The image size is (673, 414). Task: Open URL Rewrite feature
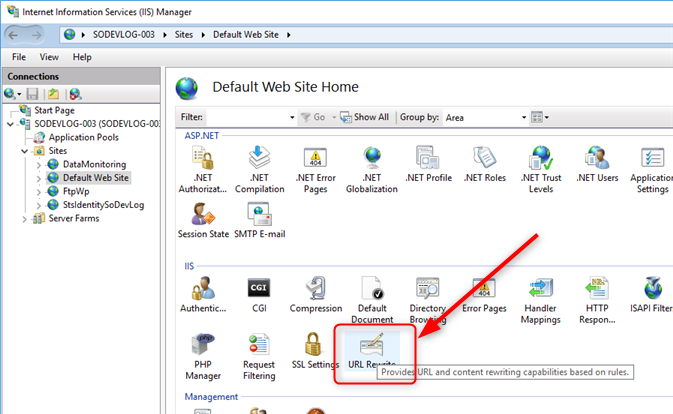point(372,351)
